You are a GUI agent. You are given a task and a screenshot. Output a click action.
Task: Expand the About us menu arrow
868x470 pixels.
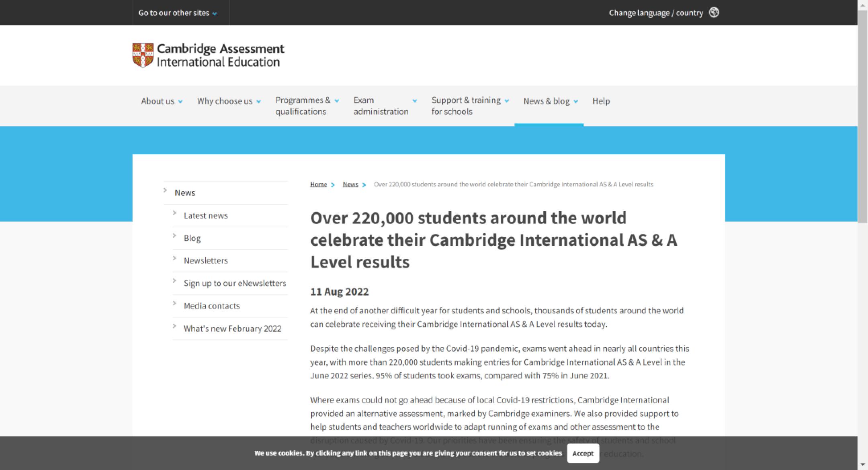point(180,102)
